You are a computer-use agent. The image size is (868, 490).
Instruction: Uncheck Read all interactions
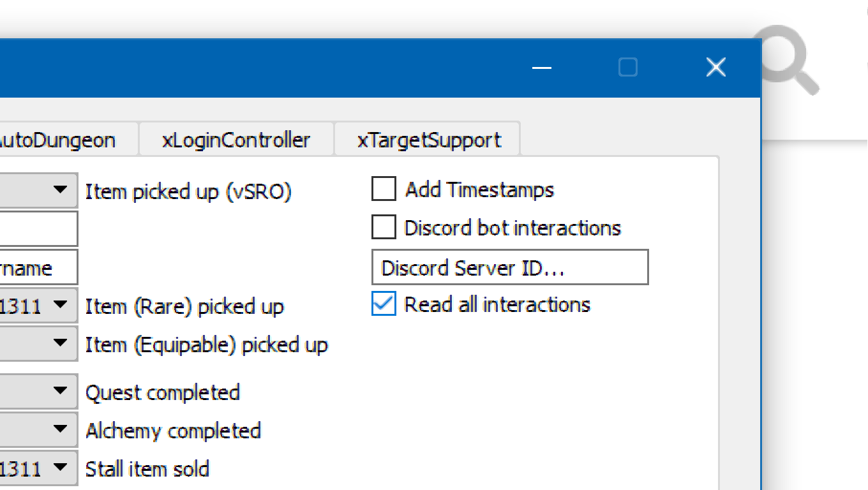384,304
